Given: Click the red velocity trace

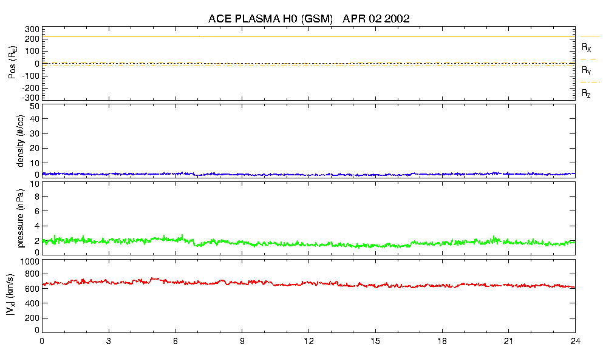Looking at the screenshot, I should coord(304,283).
